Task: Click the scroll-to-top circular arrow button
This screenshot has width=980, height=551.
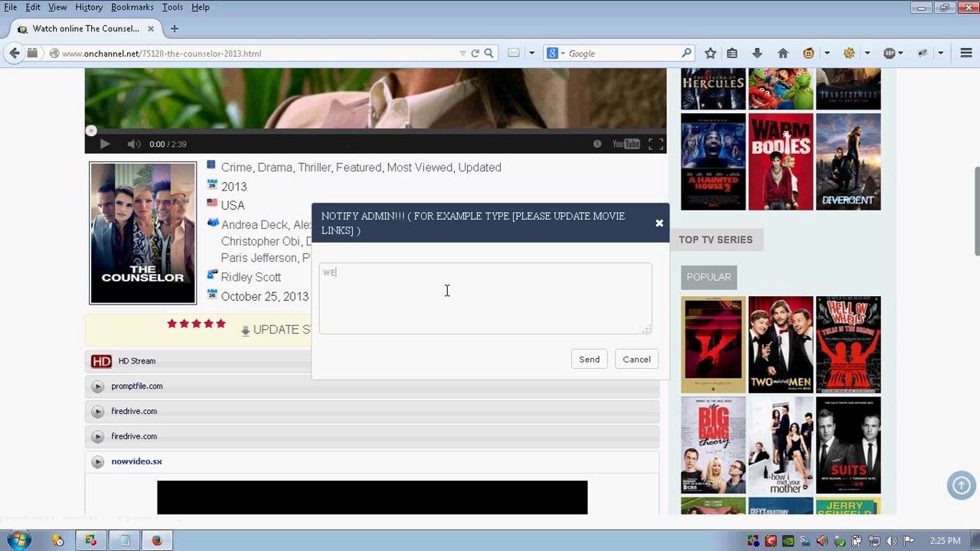Action: [x=961, y=485]
